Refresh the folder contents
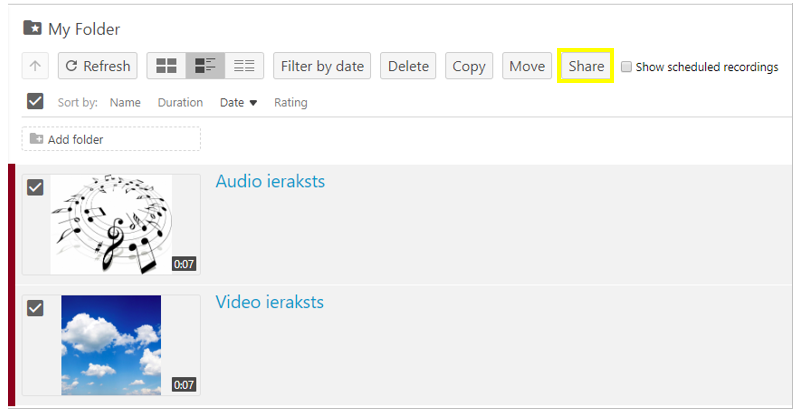800x415 pixels. coord(97,66)
